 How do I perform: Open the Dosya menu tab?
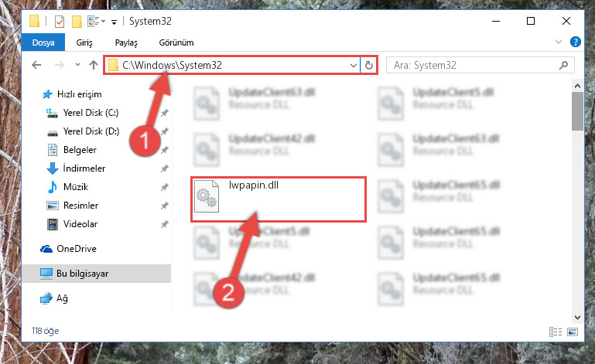point(43,43)
